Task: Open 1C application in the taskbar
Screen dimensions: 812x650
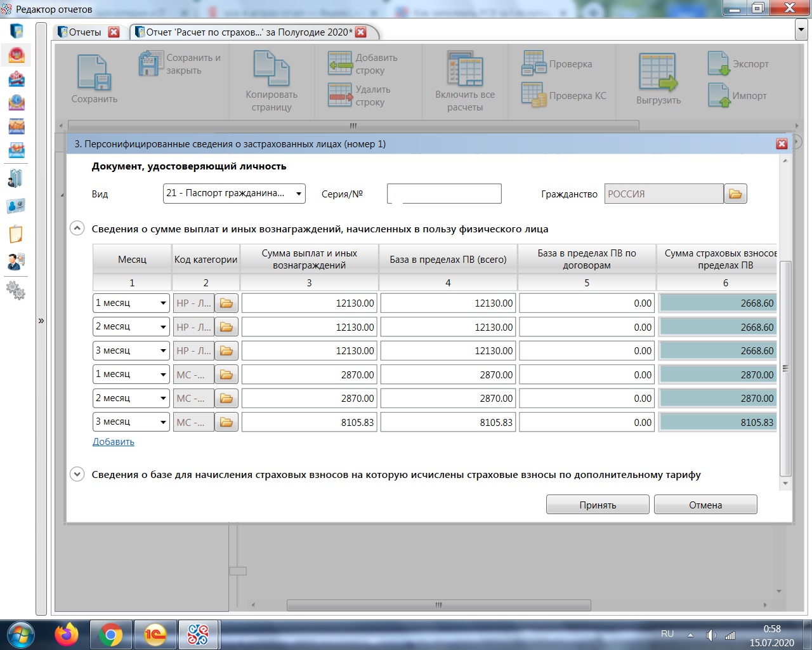Action: point(154,634)
